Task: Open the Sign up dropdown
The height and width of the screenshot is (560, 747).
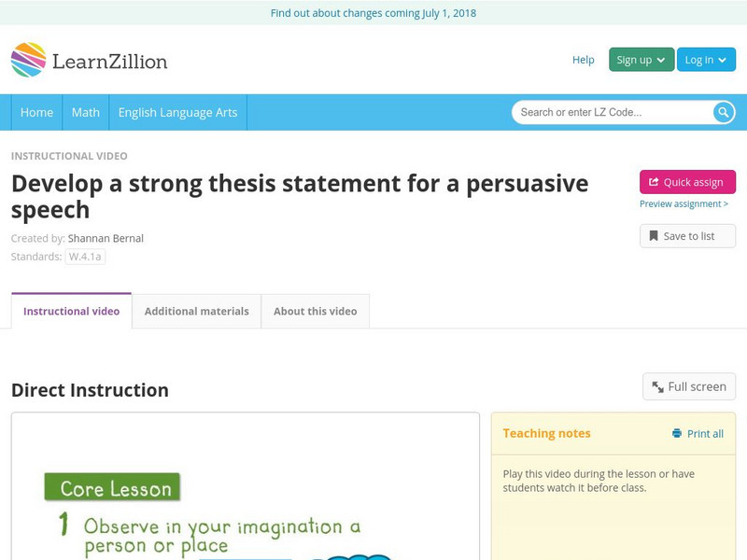Action: 641,60
